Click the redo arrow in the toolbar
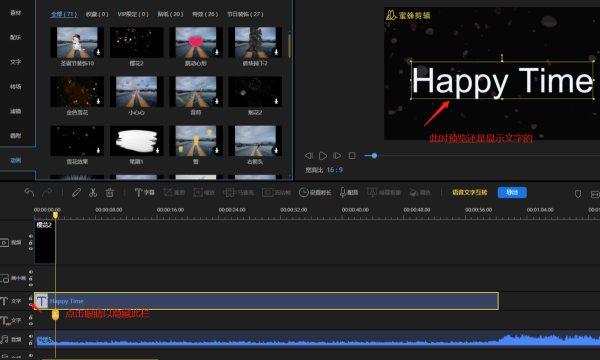Screen dimensions: 600x360 click(47, 192)
